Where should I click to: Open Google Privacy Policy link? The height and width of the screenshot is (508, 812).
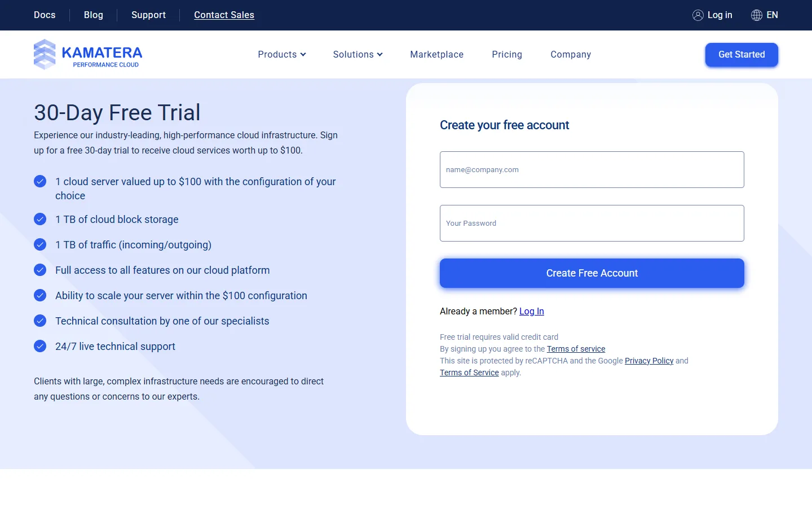pyautogui.click(x=649, y=361)
